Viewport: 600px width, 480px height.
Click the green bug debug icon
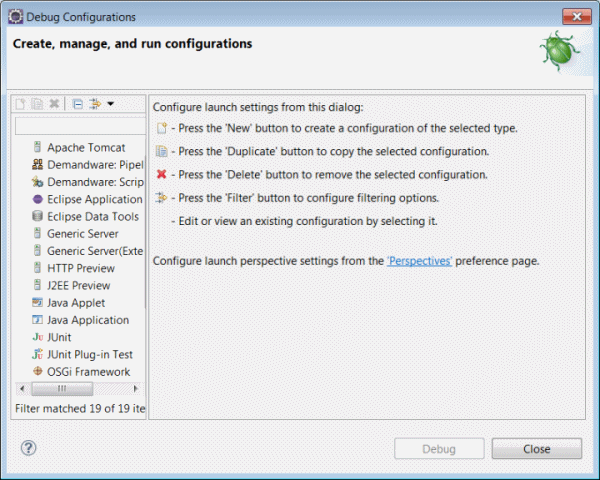(x=559, y=51)
